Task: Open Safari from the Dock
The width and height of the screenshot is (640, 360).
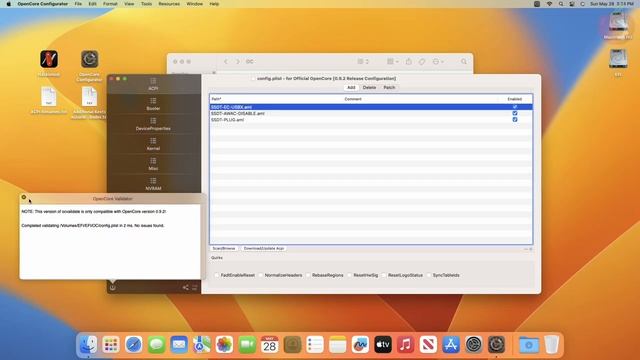Action: (133, 345)
